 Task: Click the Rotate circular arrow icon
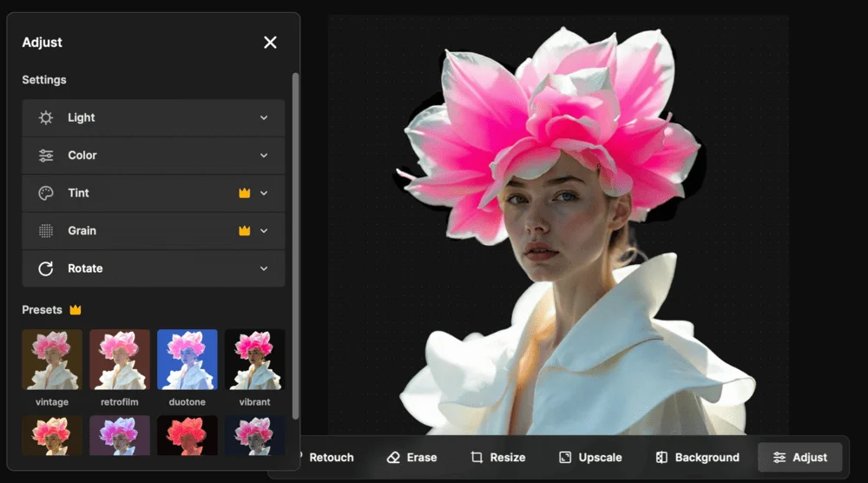tap(46, 268)
